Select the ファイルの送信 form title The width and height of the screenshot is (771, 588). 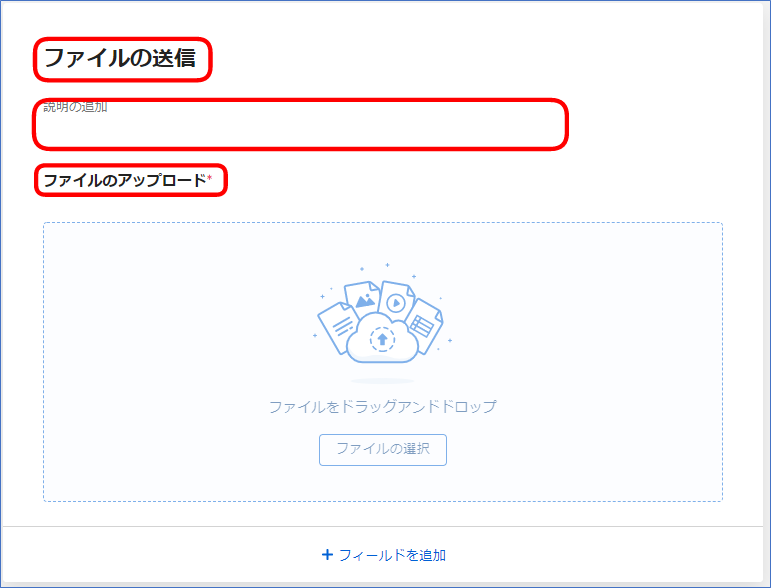click(120, 58)
